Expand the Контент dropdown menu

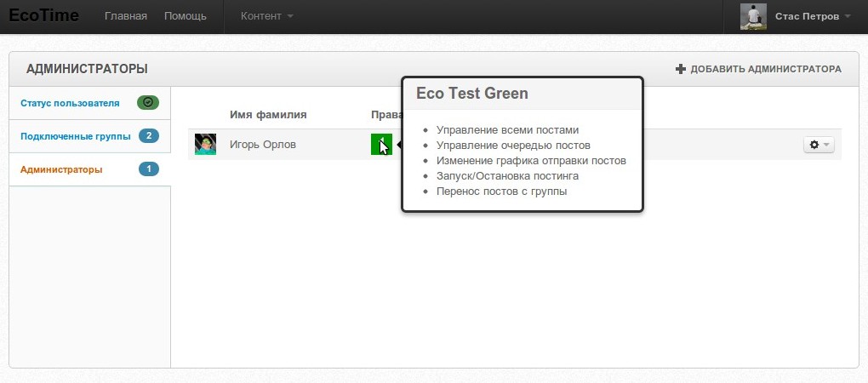pyautogui.click(x=267, y=16)
